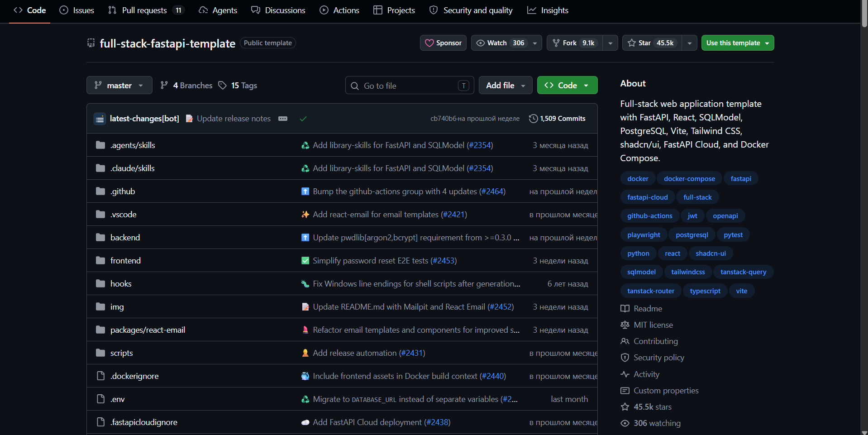
Task: Click the Sponsor heart button
Action: coord(443,43)
